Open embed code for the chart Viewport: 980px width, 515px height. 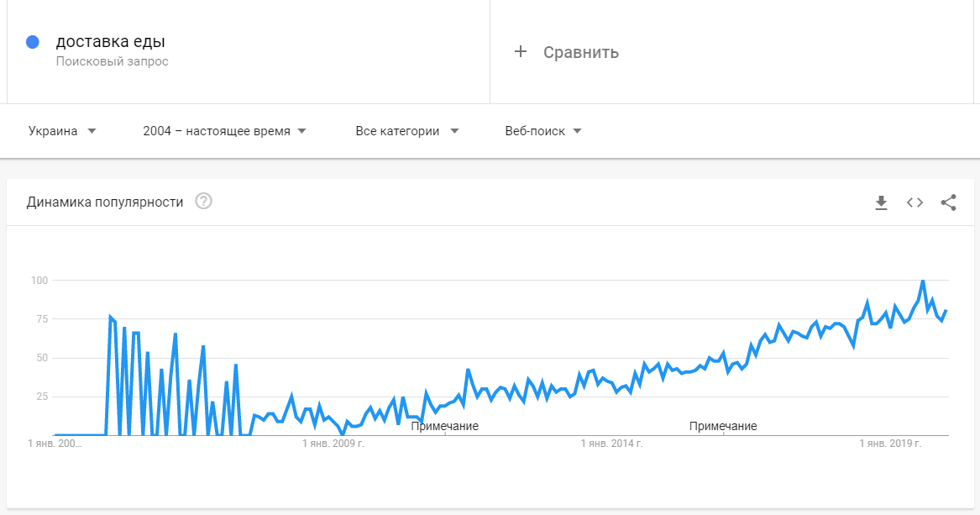coord(915,202)
